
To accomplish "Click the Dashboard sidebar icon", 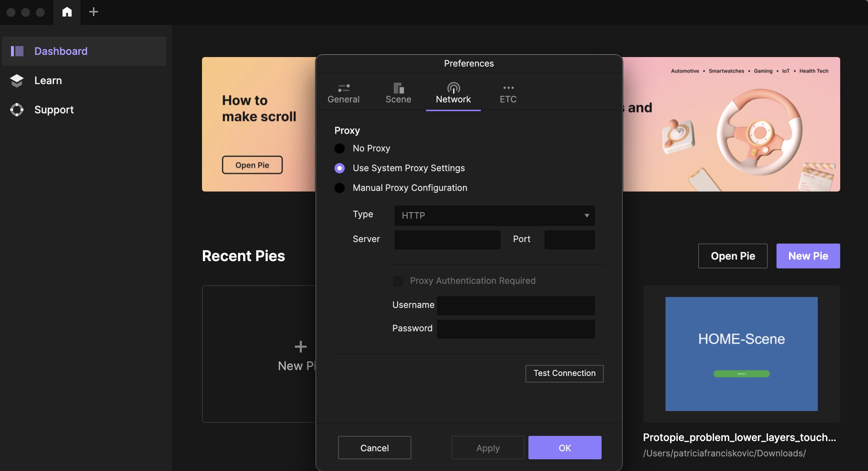I will [x=17, y=51].
